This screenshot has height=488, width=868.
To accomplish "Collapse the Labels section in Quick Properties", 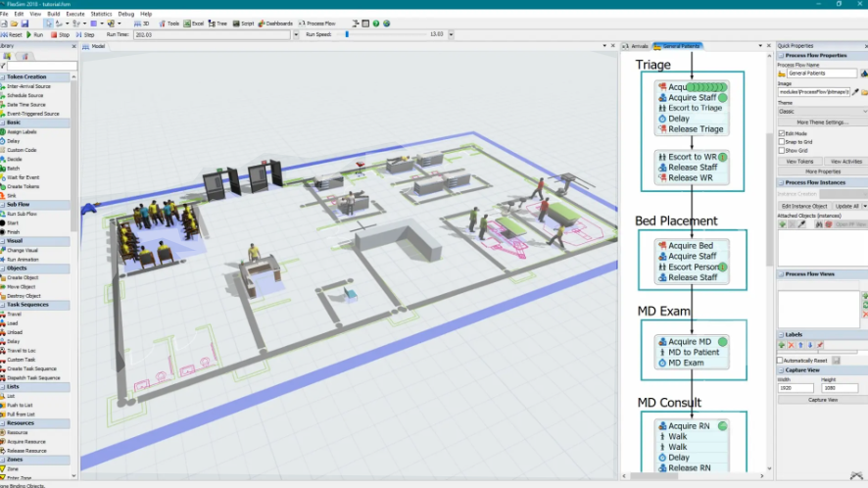I will click(781, 334).
